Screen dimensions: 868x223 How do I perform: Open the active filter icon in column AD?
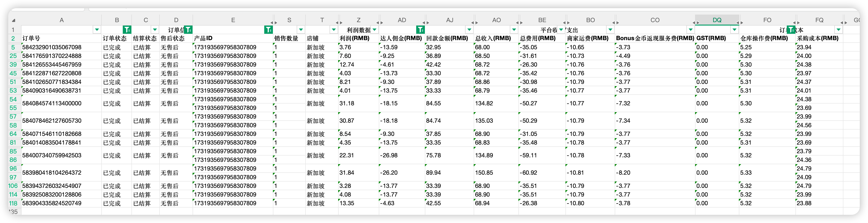click(421, 30)
